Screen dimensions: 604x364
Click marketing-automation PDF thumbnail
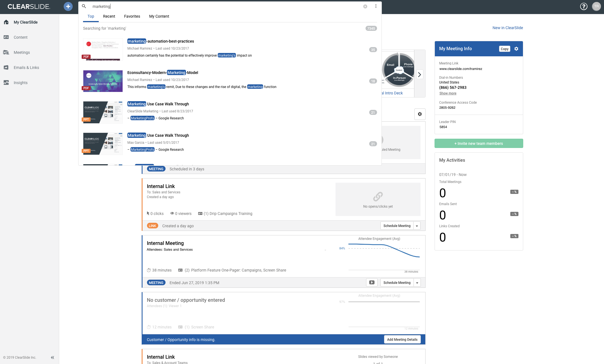pos(103,50)
